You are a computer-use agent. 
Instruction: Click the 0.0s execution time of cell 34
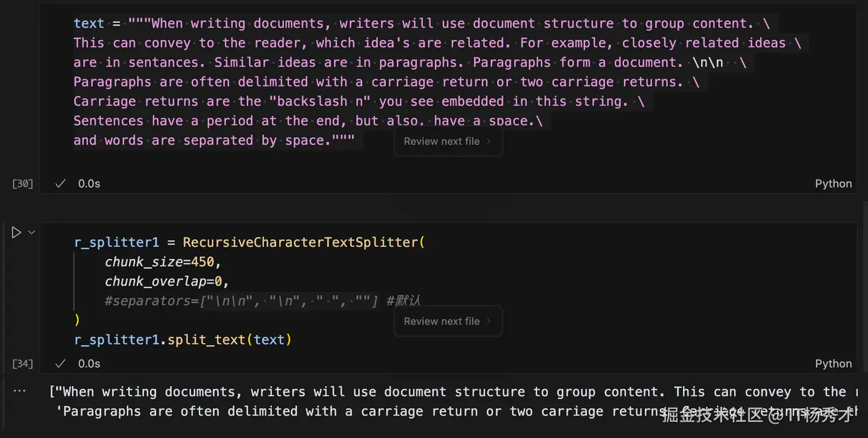89,363
